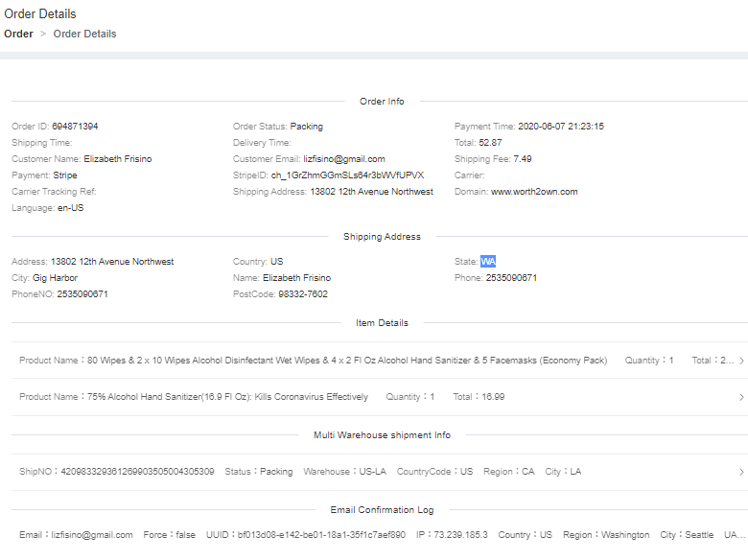
Task: Click the StripeID value starting with ch_1GrZhm
Action: click(347, 175)
